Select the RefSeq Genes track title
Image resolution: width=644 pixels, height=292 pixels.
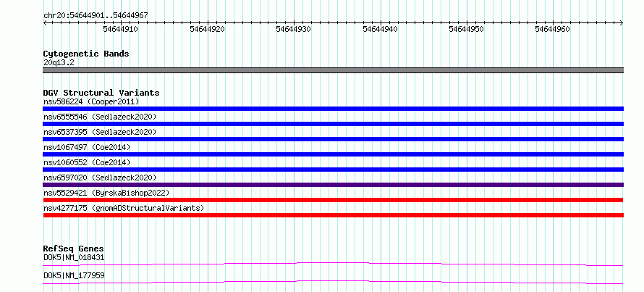(73, 249)
